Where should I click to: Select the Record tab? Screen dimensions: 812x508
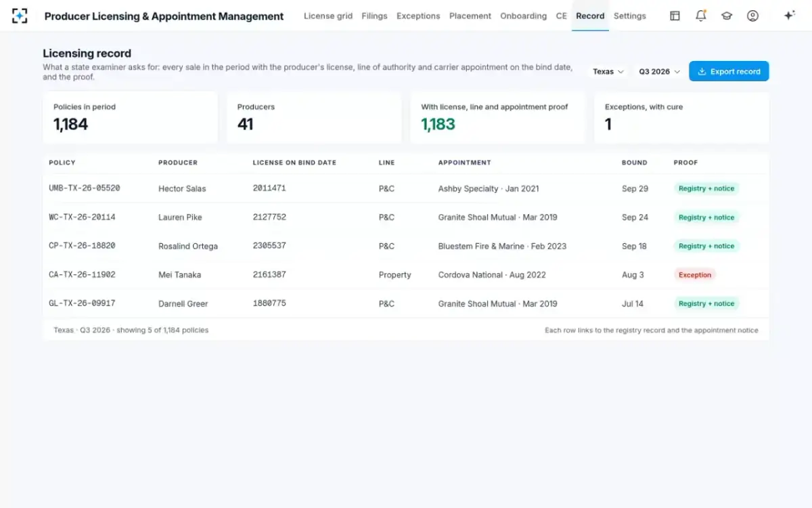click(590, 16)
